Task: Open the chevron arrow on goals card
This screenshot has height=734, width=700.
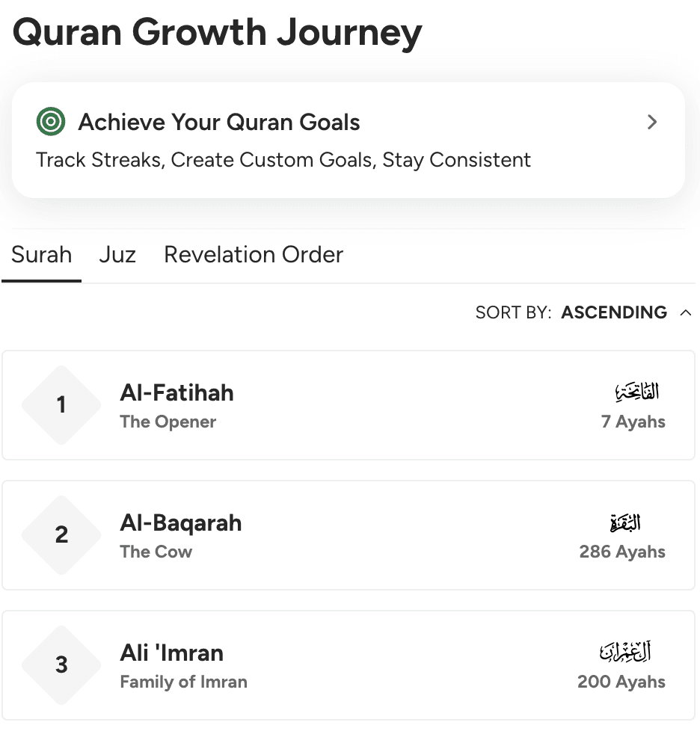Action: (652, 123)
